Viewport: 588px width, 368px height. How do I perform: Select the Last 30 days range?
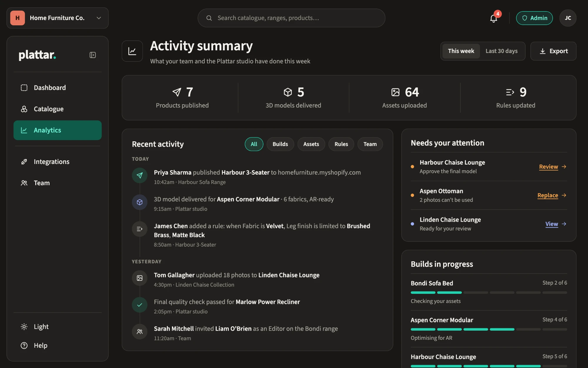[x=502, y=51]
